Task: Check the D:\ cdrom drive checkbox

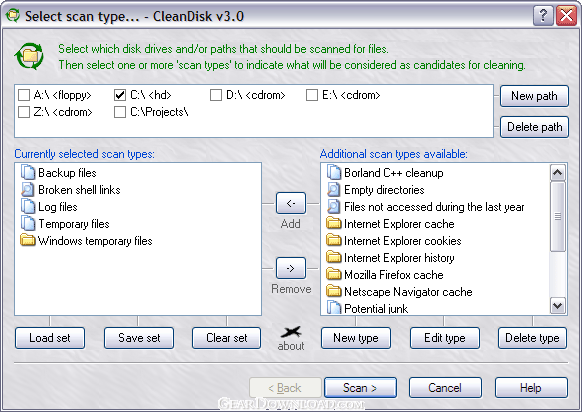Action: (216, 95)
